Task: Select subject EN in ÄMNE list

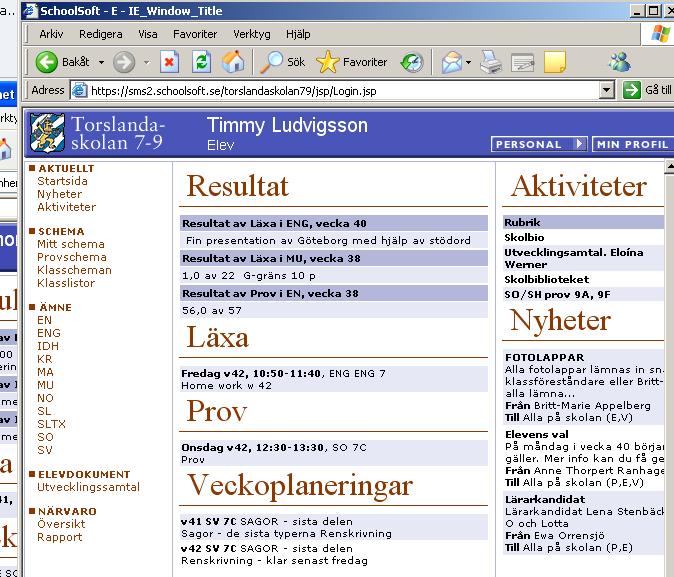Action: pos(44,320)
